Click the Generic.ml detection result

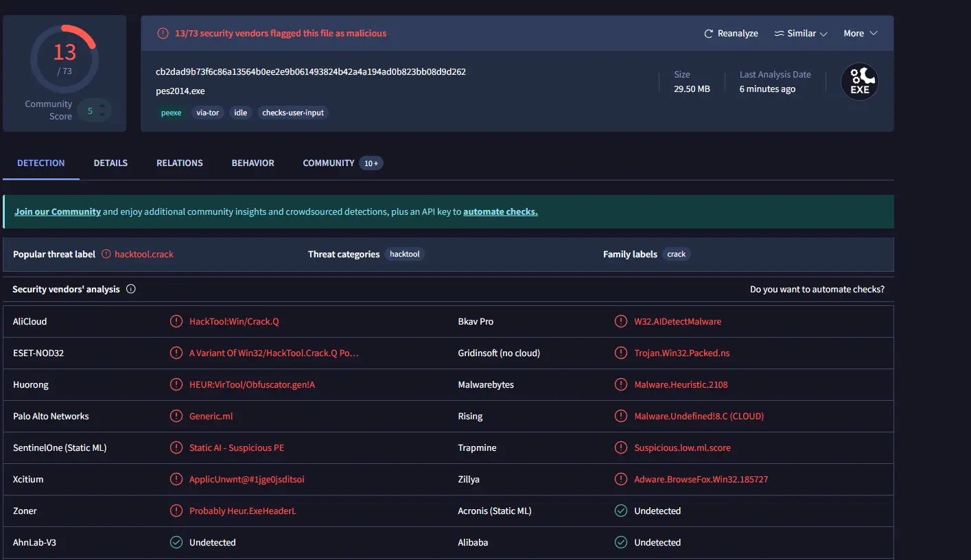point(211,416)
